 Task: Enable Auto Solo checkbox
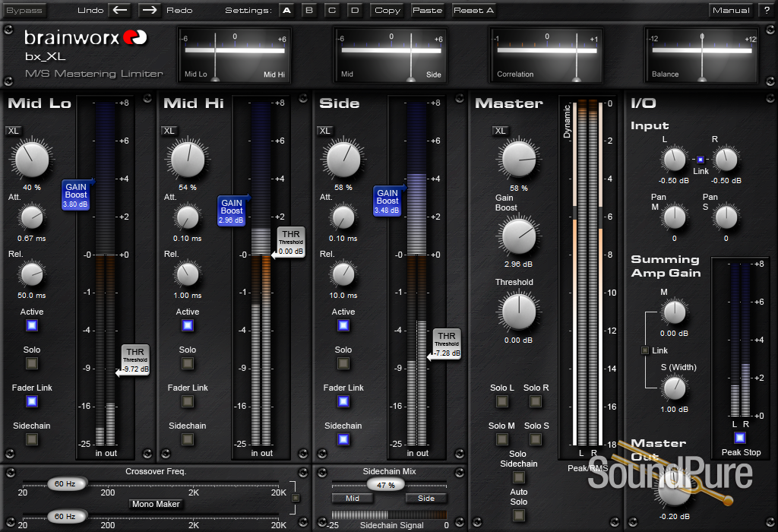pyautogui.click(x=518, y=515)
